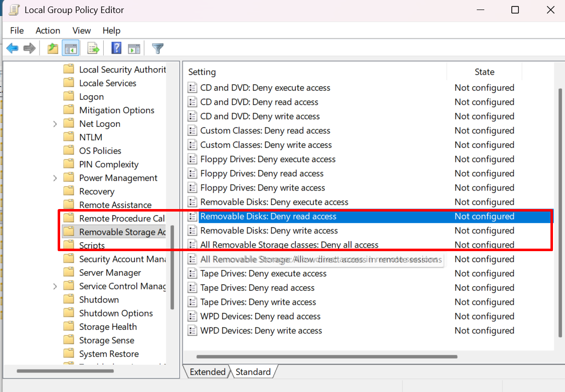Click the settings list horizontal scrollbar
Image resolution: width=565 pixels, height=392 pixels.
[x=327, y=357]
